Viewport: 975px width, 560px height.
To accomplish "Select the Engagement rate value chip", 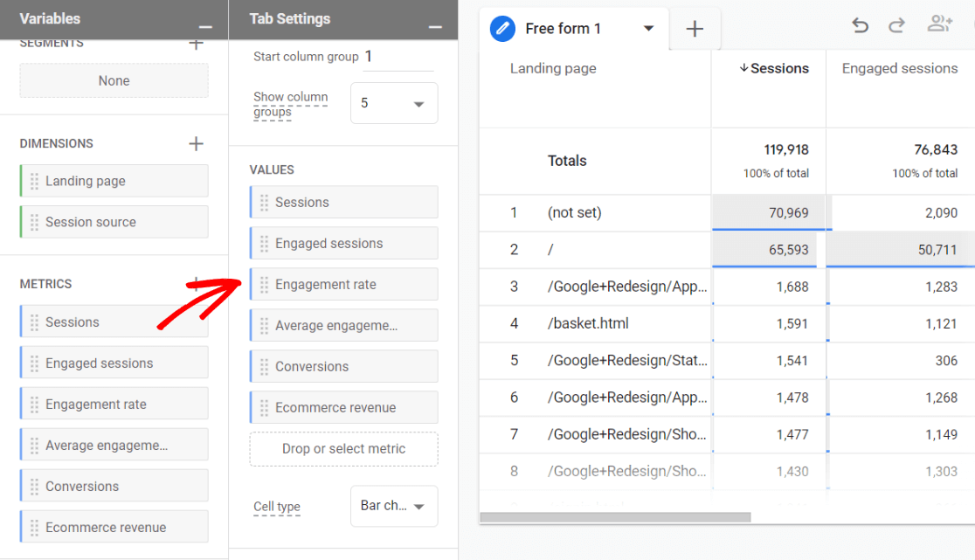I will [x=343, y=283].
